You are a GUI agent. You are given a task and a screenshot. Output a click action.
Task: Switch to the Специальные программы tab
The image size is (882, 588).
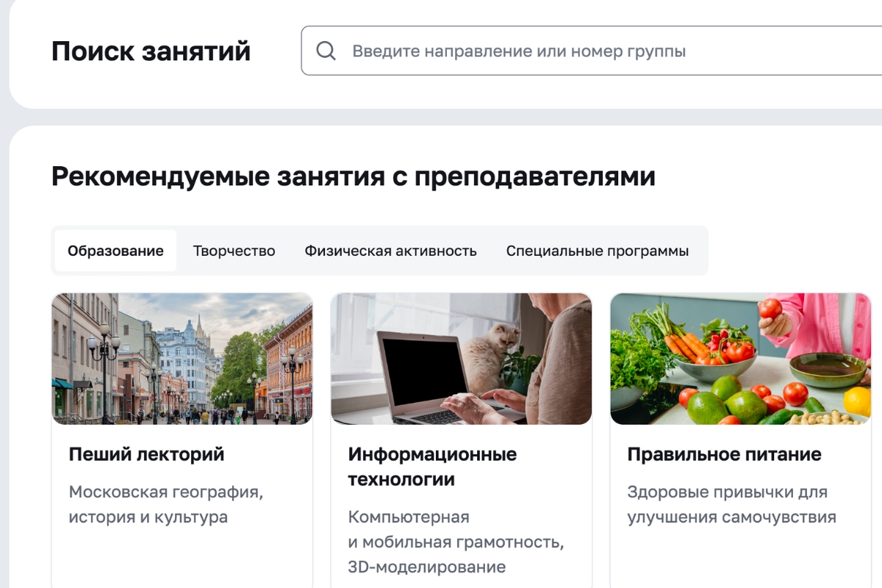[597, 251]
